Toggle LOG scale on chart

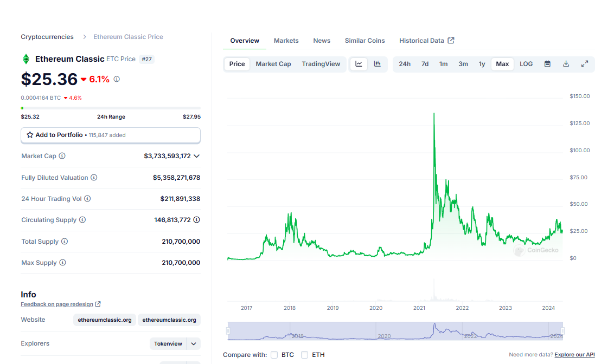(x=526, y=64)
